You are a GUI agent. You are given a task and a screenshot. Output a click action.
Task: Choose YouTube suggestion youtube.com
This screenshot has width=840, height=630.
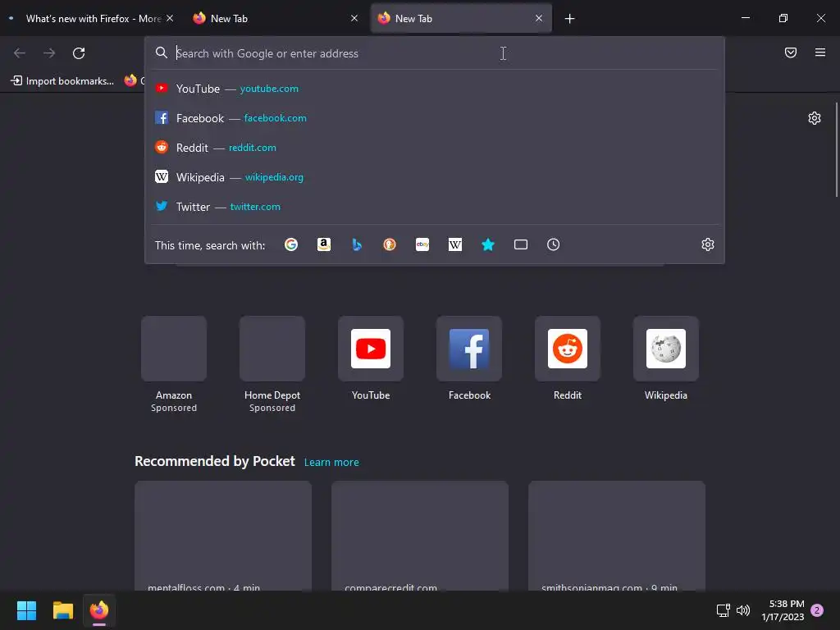435,89
